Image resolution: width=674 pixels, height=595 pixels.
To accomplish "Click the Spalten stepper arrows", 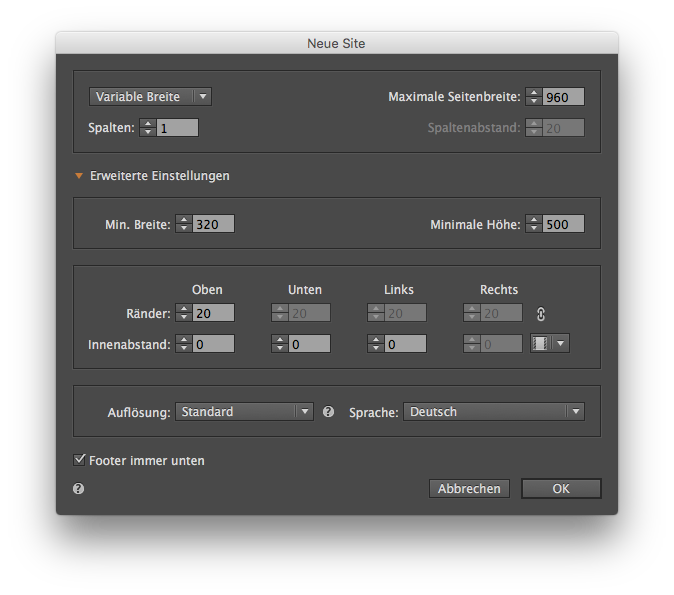I will [x=148, y=127].
